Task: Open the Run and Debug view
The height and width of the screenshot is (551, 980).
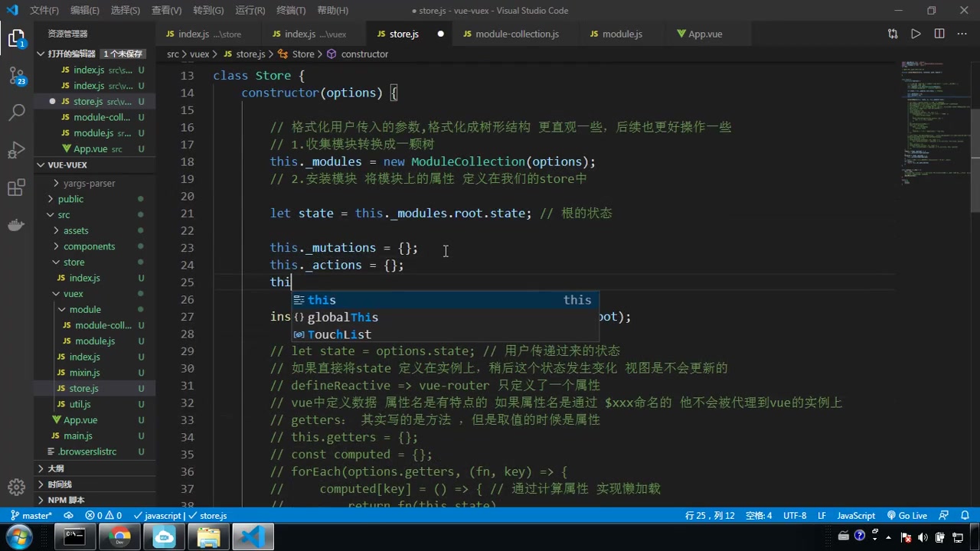Action: pos(17,150)
